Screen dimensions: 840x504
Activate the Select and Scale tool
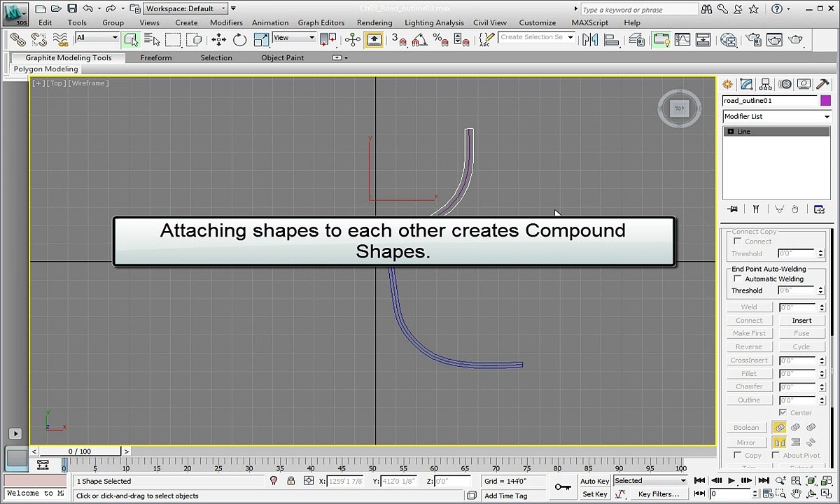(x=260, y=39)
